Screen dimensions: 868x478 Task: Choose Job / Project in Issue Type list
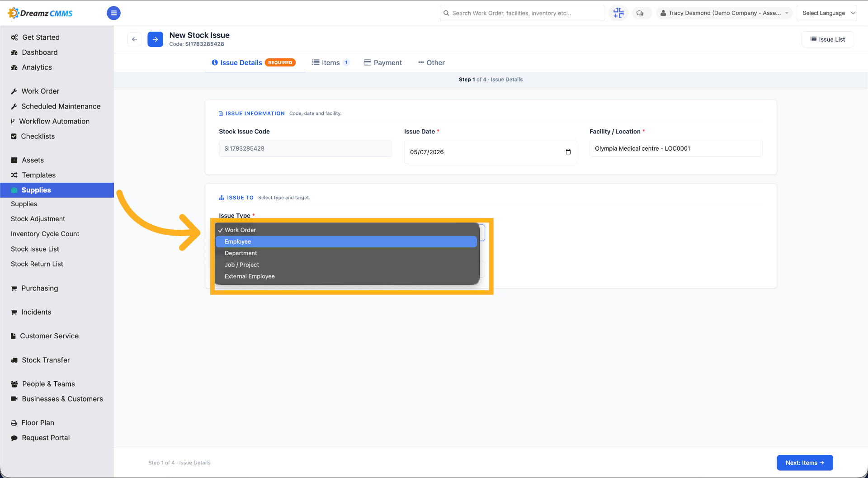(x=346, y=265)
